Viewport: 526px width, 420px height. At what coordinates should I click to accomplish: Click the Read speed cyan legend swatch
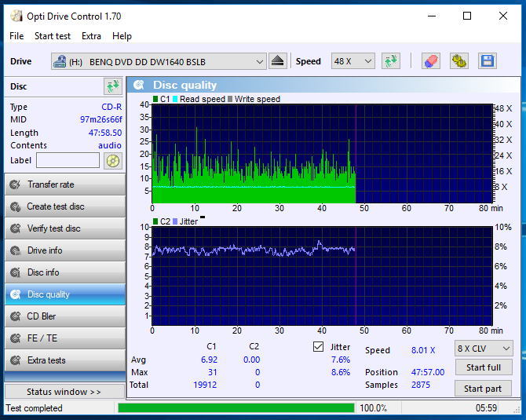coord(175,99)
